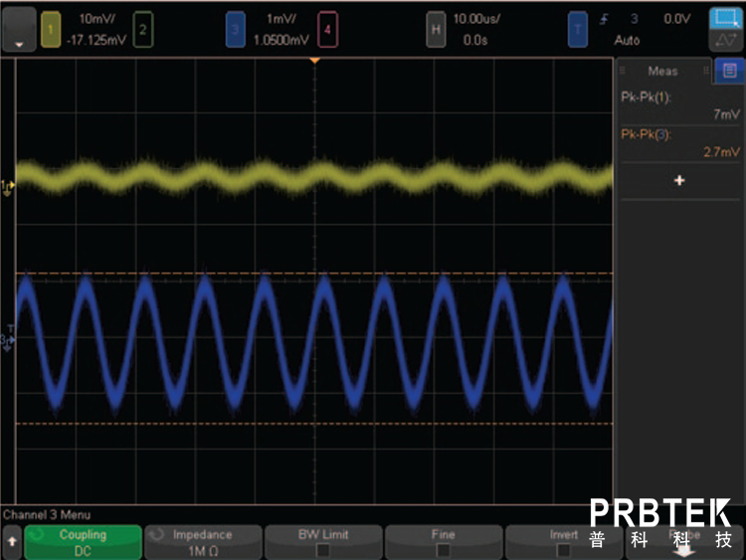Toggle the Fine adjustment checkbox
The height and width of the screenshot is (560, 746).
point(443,549)
